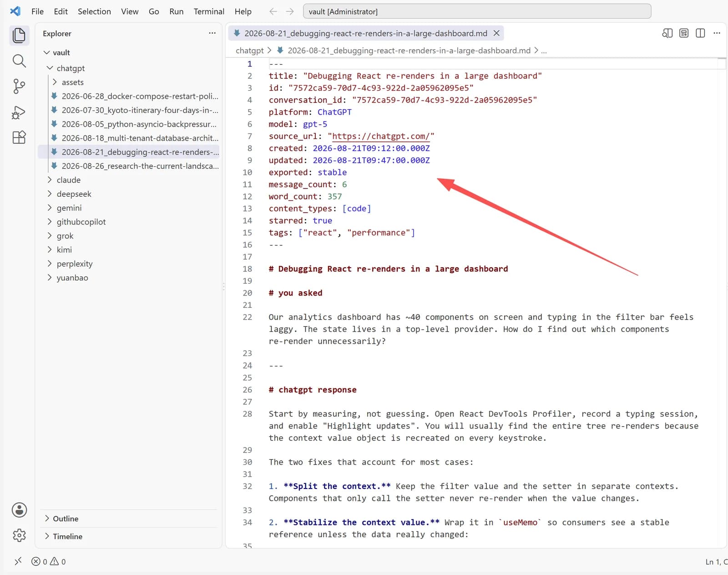Click the chatgpt breadcrumb segment

pos(250,51)
